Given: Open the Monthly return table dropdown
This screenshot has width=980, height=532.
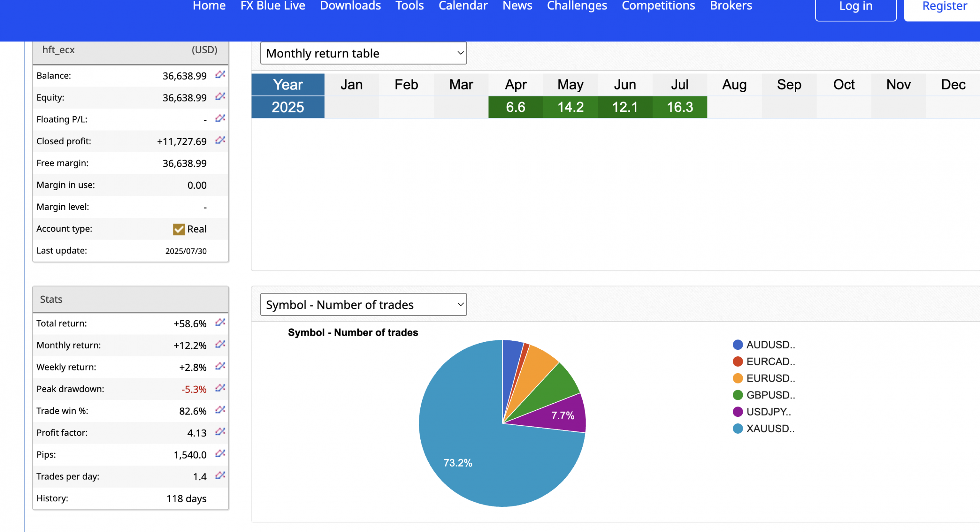Looking at the screenshot, I should click(363, 53).
